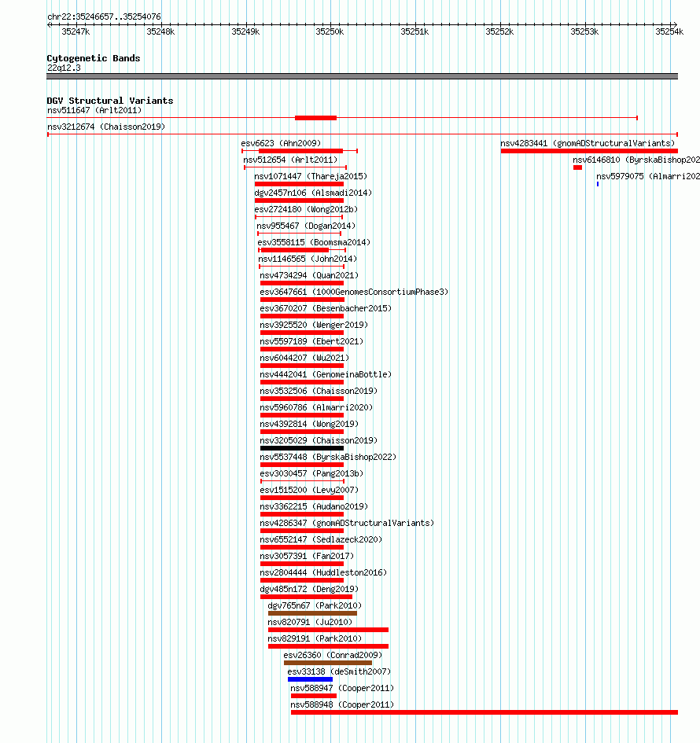Click the brown bar under dgv765n67

point(312,613)
